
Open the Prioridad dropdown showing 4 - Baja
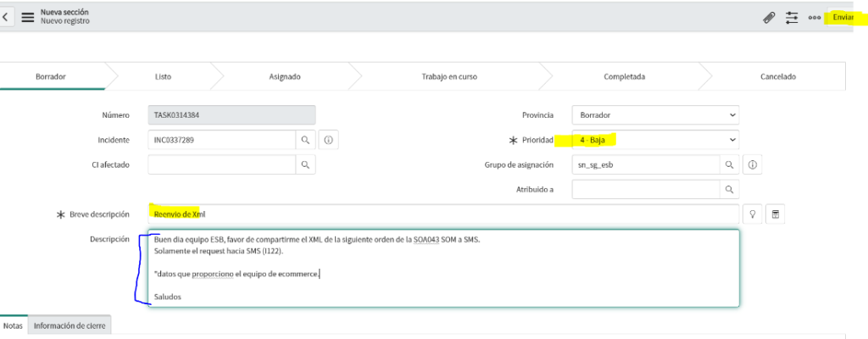pos(655,140)
